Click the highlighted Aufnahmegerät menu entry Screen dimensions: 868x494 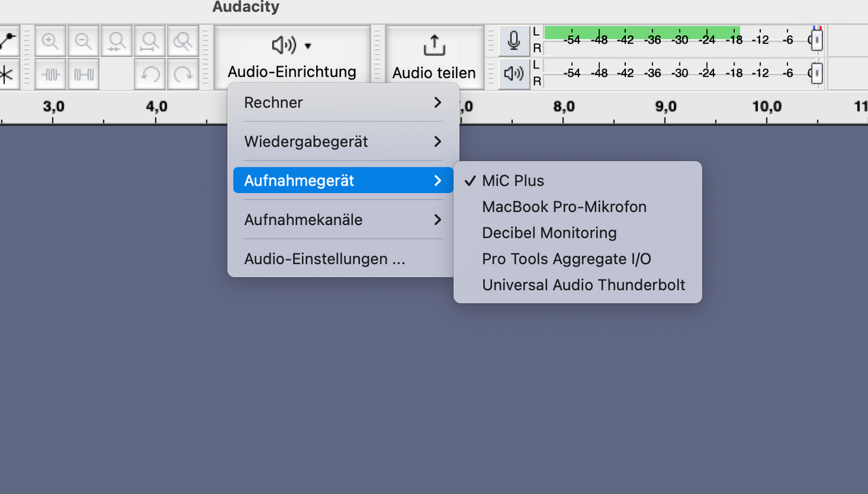click(x=343, y=181)
